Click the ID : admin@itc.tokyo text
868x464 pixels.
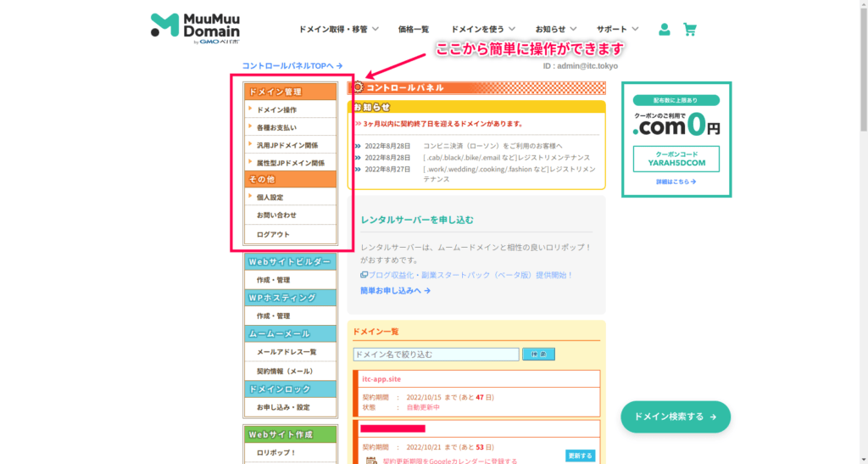[x=581, y=66]
